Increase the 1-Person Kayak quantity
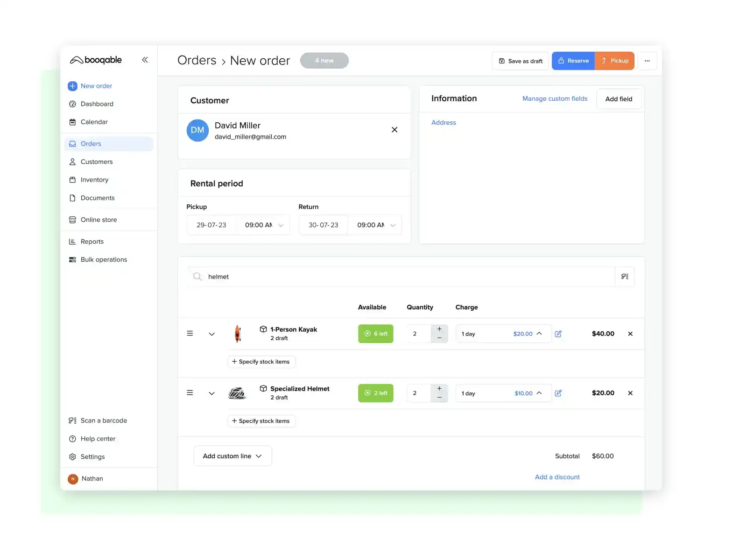The height and width of the screenshot is (560, 747). click(x=439, y=329)
